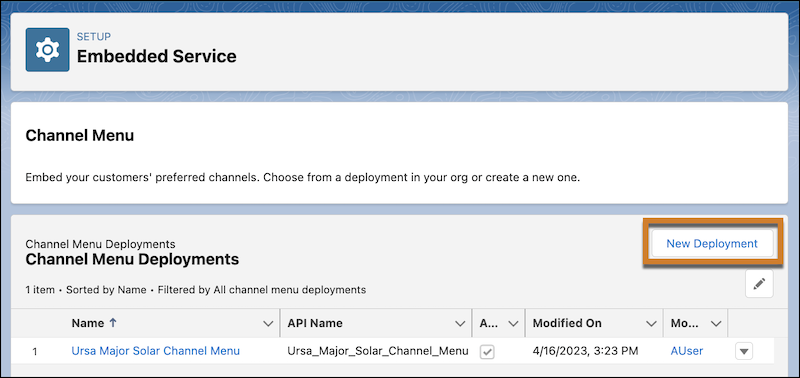This screenshot has height=378, width=800.
Task: Click the Embed your customers' preferred channels description
Action: [303, 178]
